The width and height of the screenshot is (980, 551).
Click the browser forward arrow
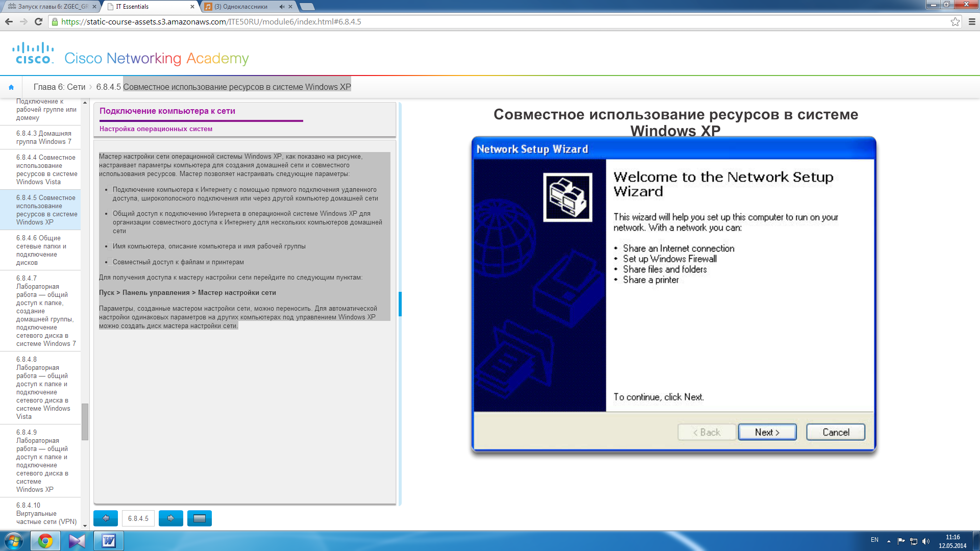coord(23,21)
